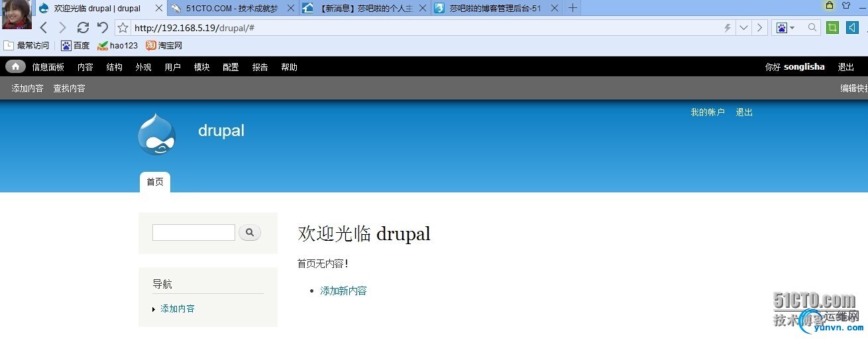
Task: Click the Drupal drop logo
Action: pos(157,135)
